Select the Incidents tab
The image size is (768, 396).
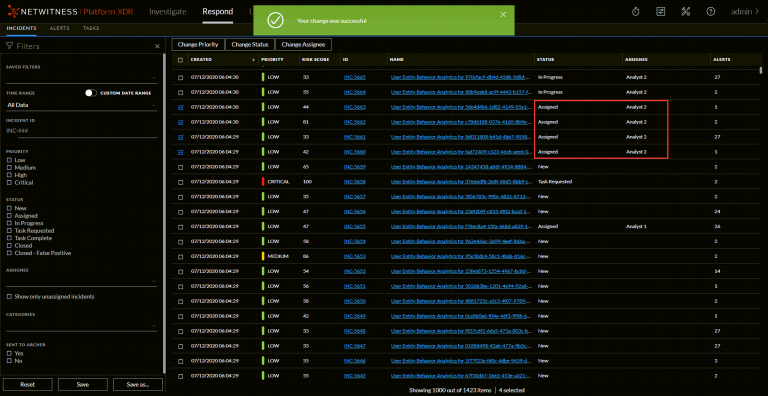coord(21,28)
